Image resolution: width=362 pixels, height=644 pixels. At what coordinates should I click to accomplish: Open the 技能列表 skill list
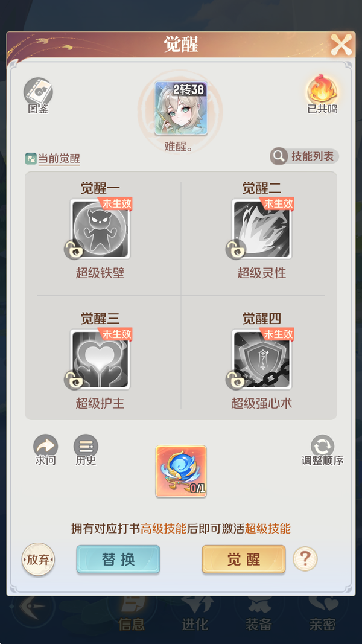pyautogui.click(x=305, y=156)
